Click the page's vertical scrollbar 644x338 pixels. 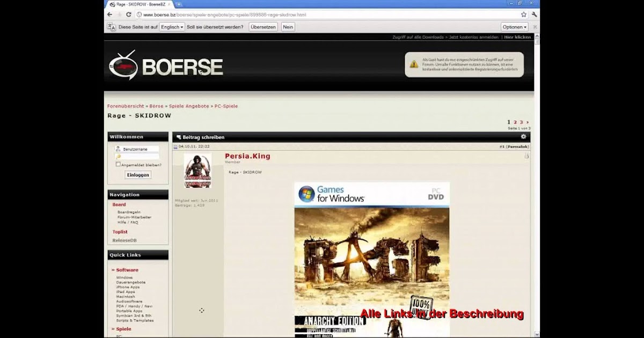tap(537, 185)
